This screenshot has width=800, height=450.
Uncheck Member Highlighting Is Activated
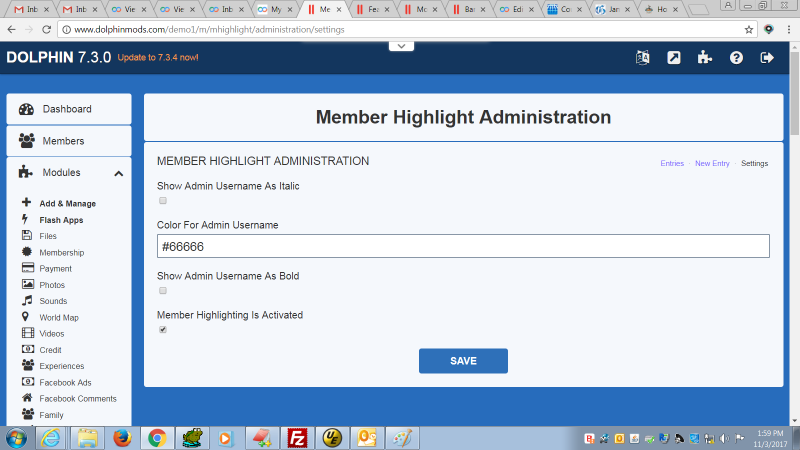tap(163, 330)
